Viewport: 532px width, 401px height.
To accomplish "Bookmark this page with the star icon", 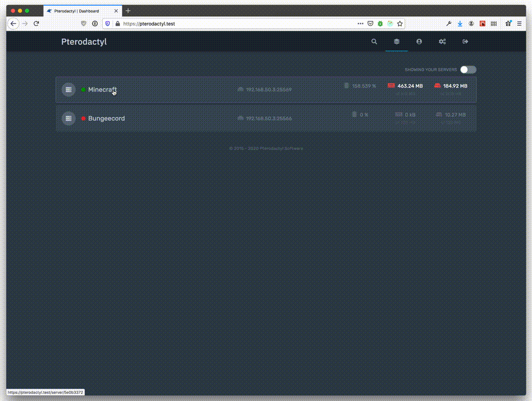I will 400,23.
